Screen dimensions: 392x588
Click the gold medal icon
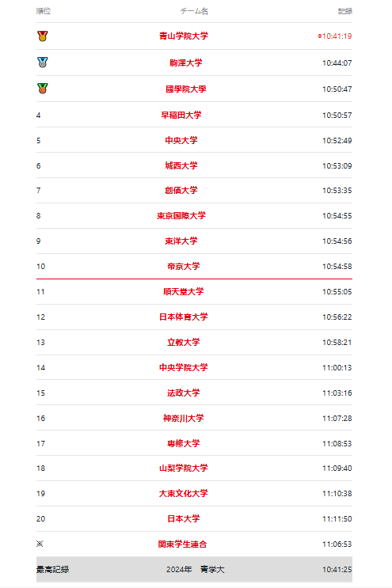[43, 36]
